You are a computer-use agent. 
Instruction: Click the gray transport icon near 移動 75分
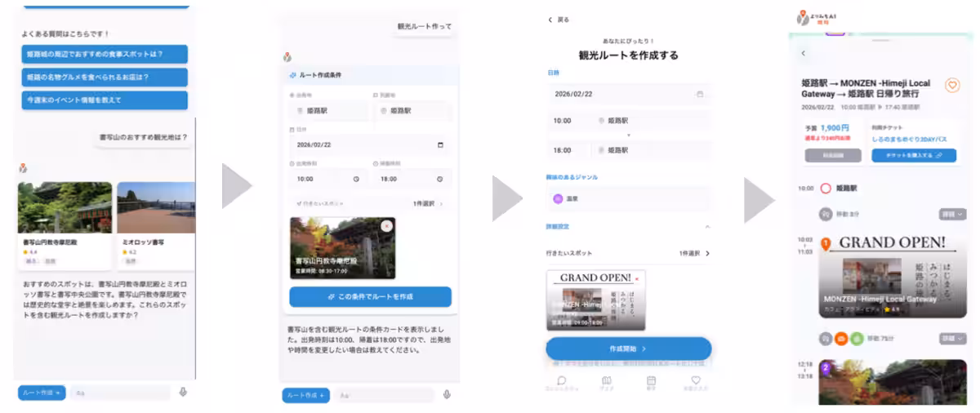(826, 338)
